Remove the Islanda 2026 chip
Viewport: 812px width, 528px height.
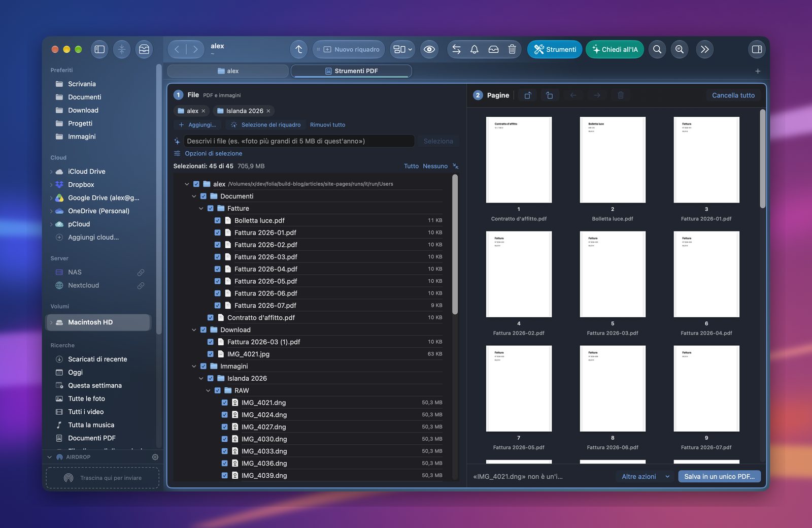coord(268,111)
